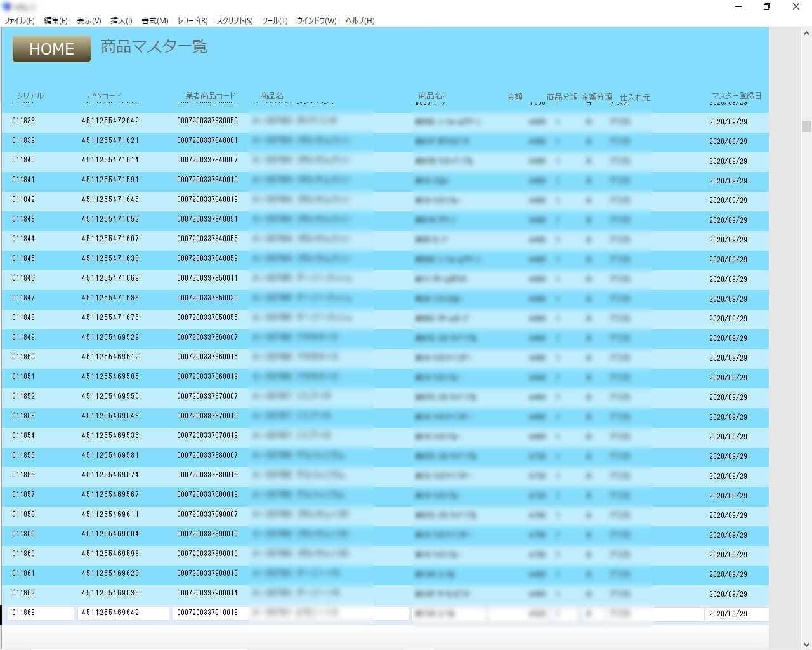812x650 pixels.
Task: Click the vertical scrollbar down arrow
Action: 806,644
